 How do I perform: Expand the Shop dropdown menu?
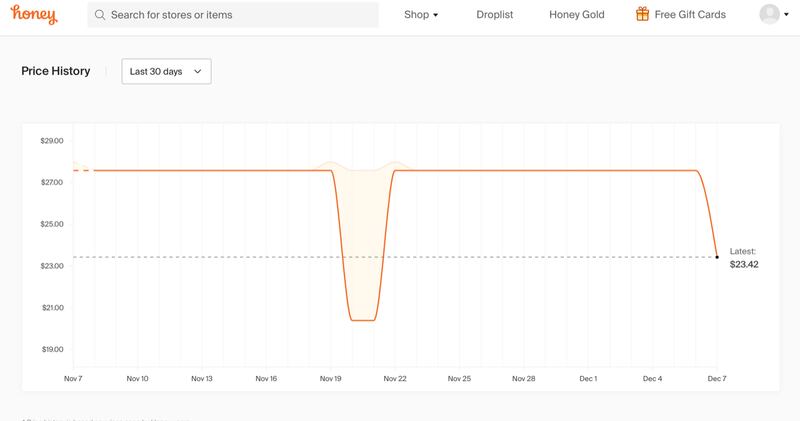[x=421, y=15]
